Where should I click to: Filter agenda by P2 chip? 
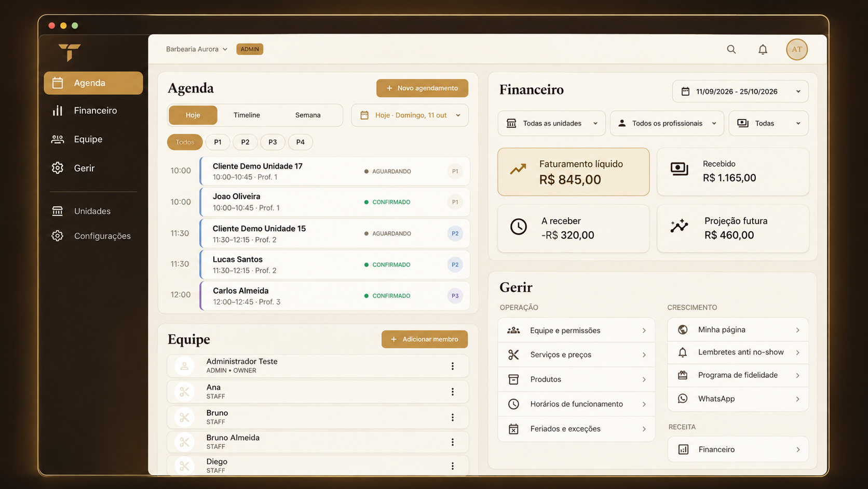245,142
